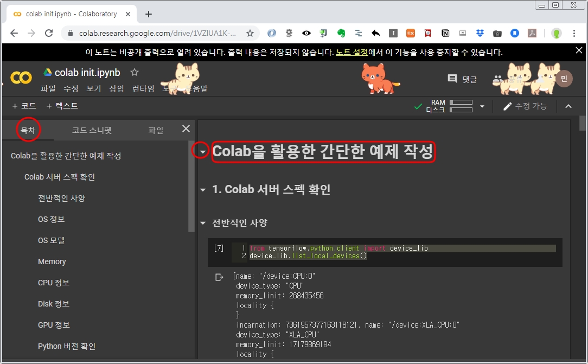Jump to Disk 정보 in contents
588x364 pixels.
54,304
